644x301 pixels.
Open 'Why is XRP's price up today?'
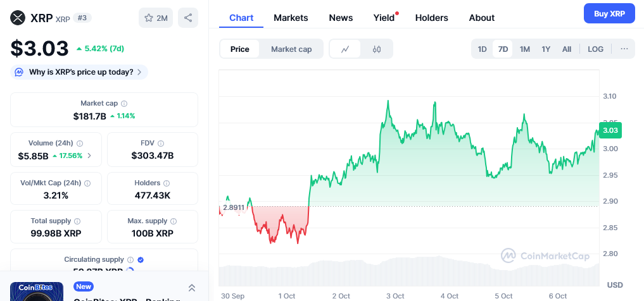coord(80,72)
